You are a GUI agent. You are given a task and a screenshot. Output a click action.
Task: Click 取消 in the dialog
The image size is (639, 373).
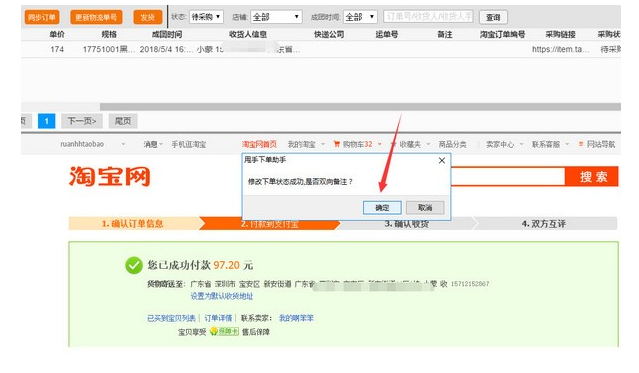(x=425, y=208)
